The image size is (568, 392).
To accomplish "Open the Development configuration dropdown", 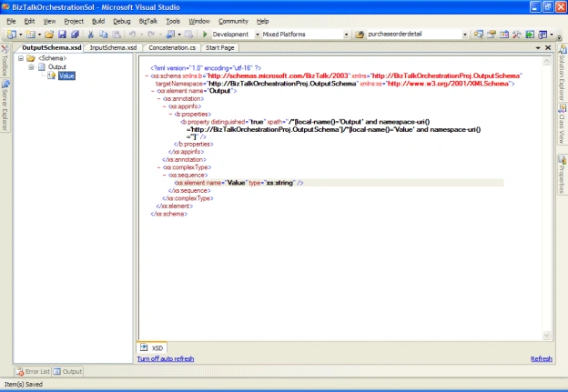I will click(258, 35).
